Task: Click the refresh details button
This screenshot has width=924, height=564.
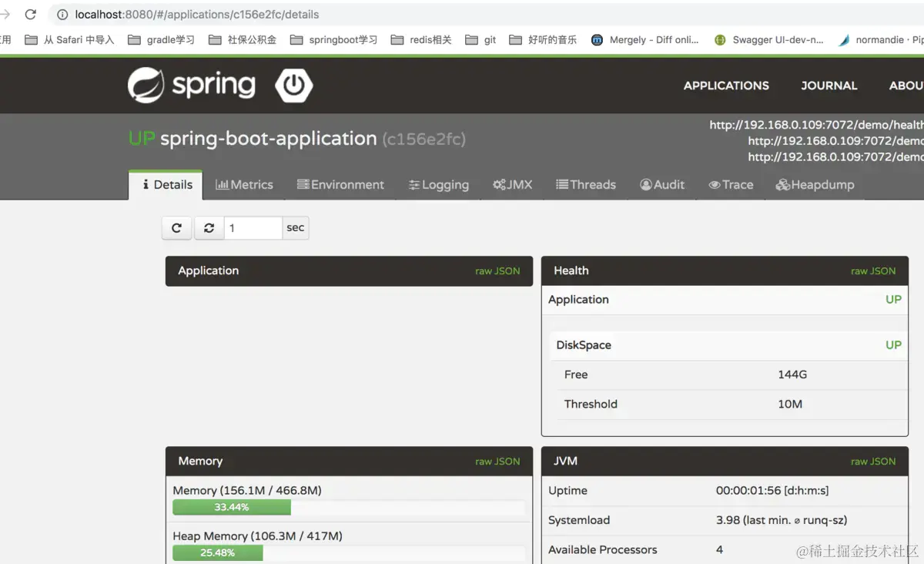Action: coord(176,228)
